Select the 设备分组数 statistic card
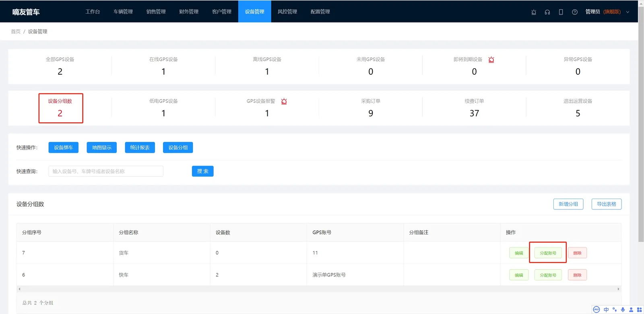Viewport: 644px width, 314px height. coord(60,108)
